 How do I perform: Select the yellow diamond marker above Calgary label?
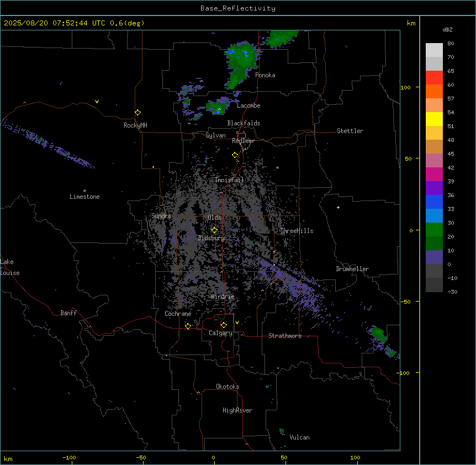224,325
